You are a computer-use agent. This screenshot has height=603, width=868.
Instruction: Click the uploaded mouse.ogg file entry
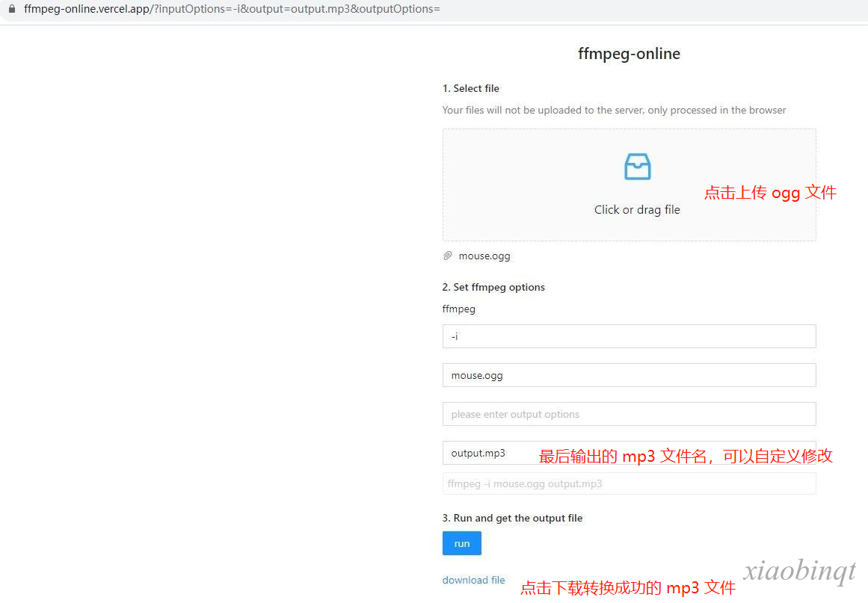pyautogui.click(x=484, y=256)
